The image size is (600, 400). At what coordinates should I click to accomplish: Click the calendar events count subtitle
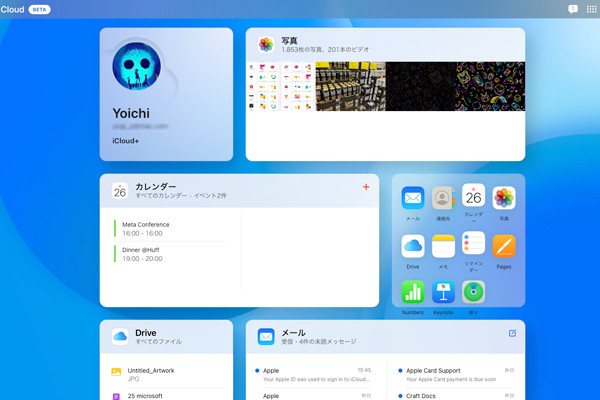181,196
